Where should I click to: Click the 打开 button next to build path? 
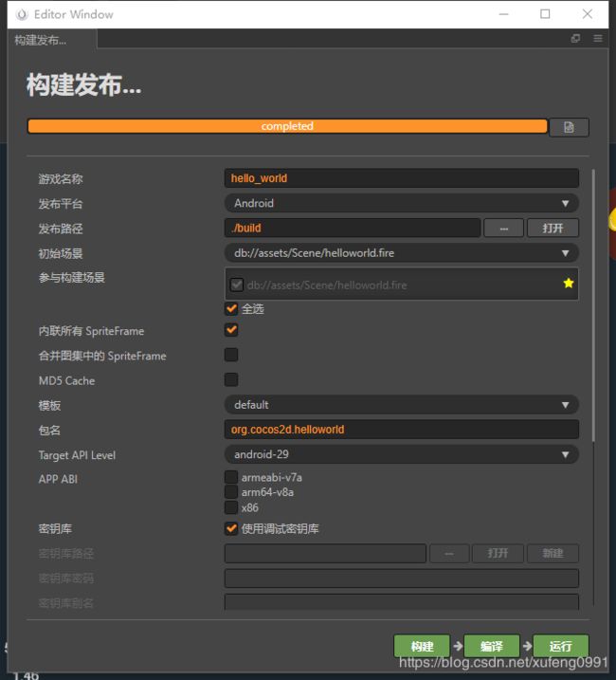pos(553,229)
